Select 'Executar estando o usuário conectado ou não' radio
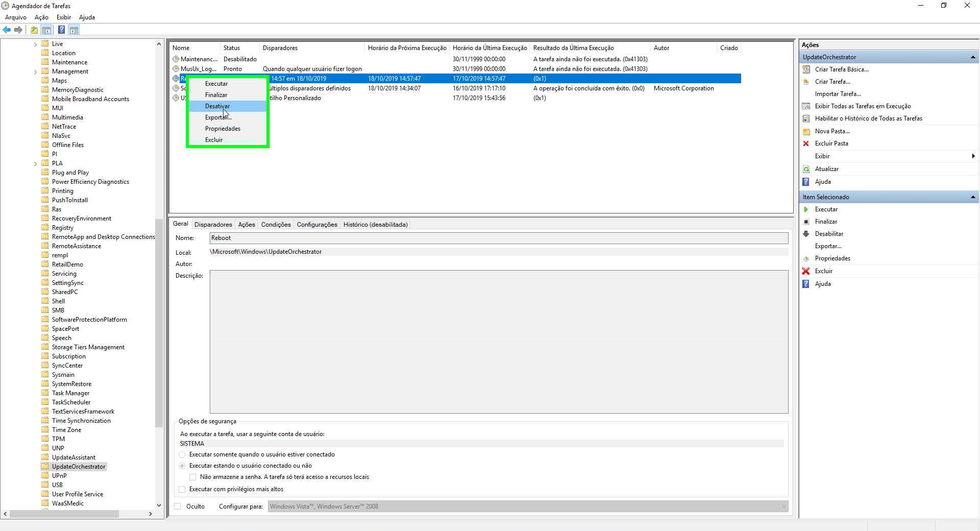 click(182, 466)
